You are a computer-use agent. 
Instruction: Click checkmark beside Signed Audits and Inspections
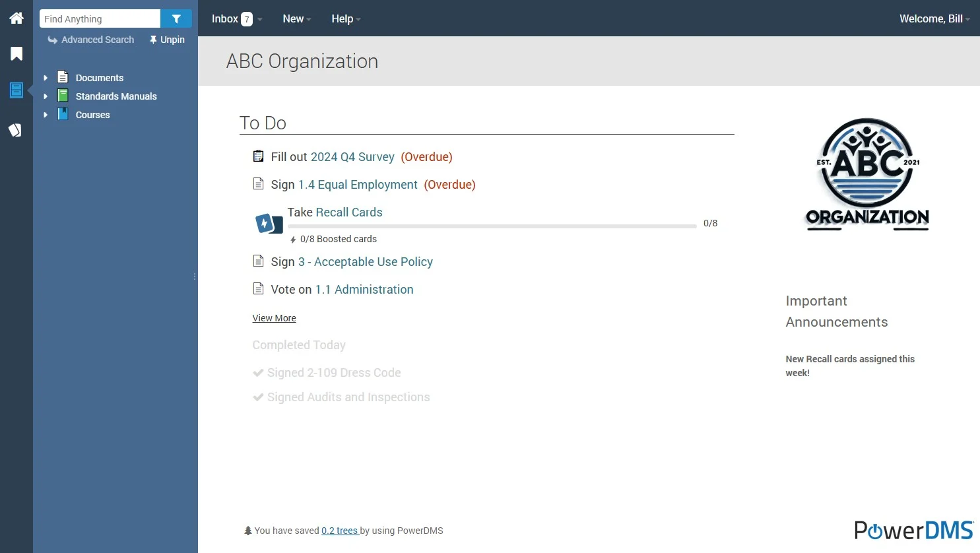coord(258,397)
